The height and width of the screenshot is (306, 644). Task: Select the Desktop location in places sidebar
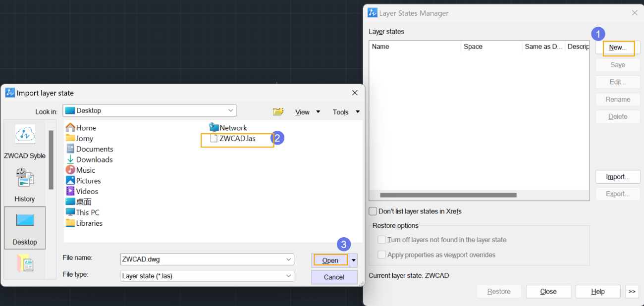(x=25, y=227)
